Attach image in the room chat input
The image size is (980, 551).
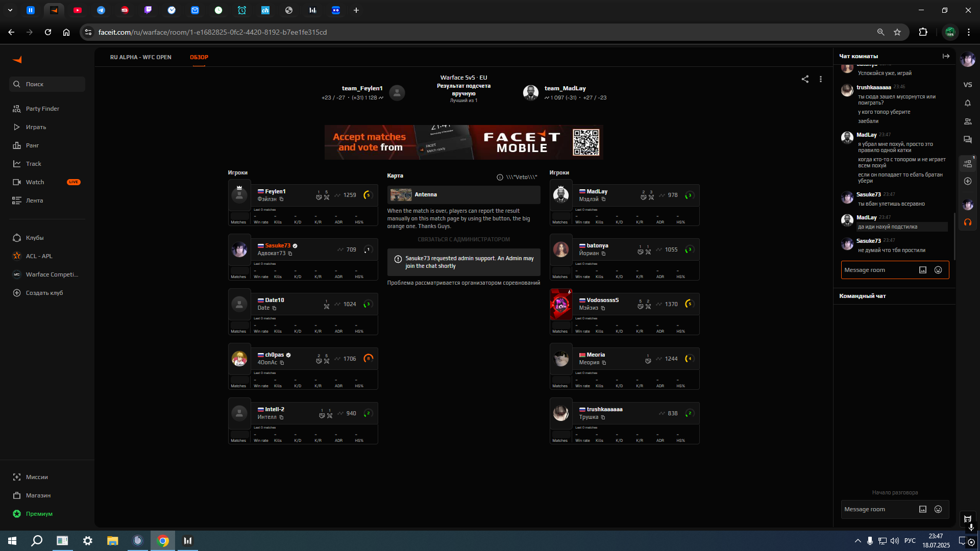(923, 270)
